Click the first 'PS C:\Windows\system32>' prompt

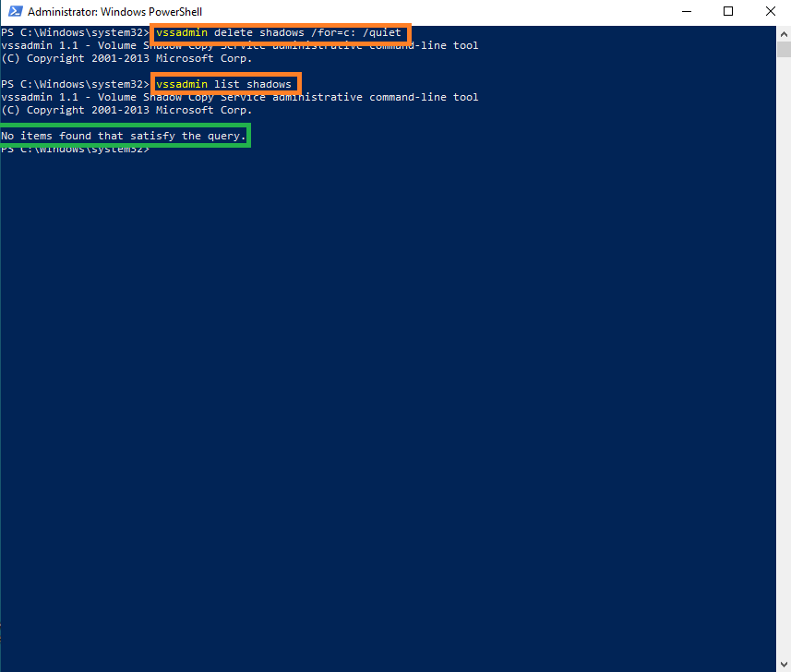75,33
